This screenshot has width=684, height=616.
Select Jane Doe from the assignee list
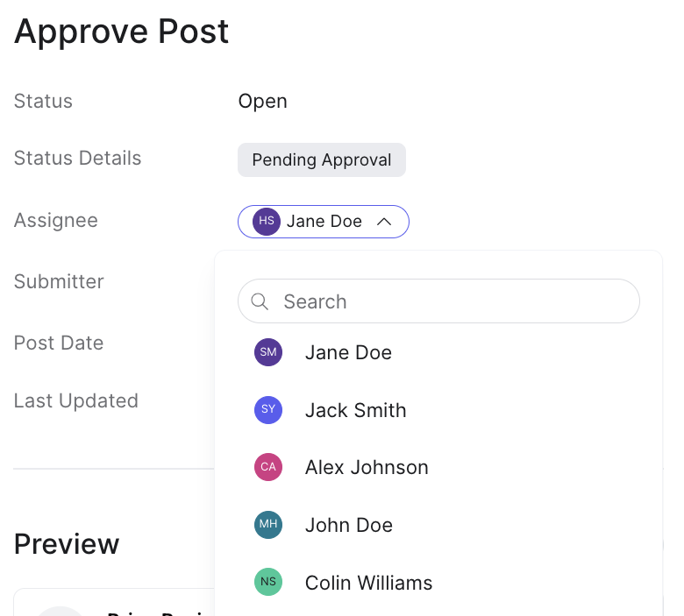348,352
